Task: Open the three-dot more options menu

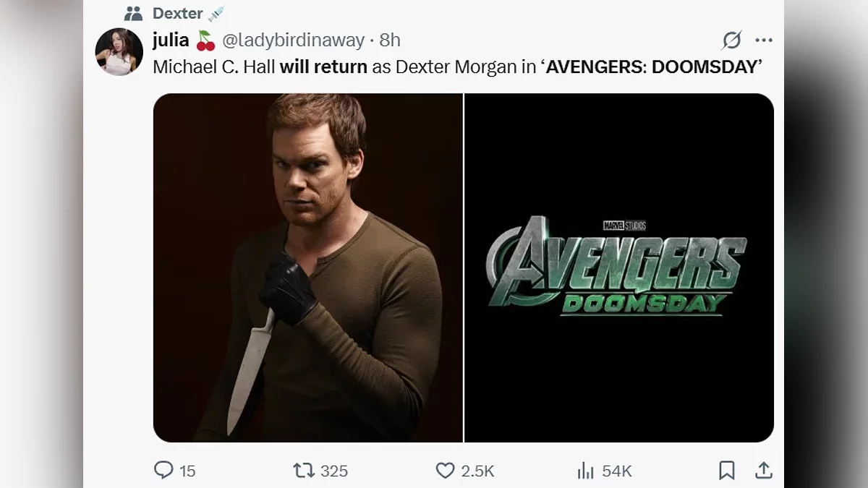Action: pos(764,40)
